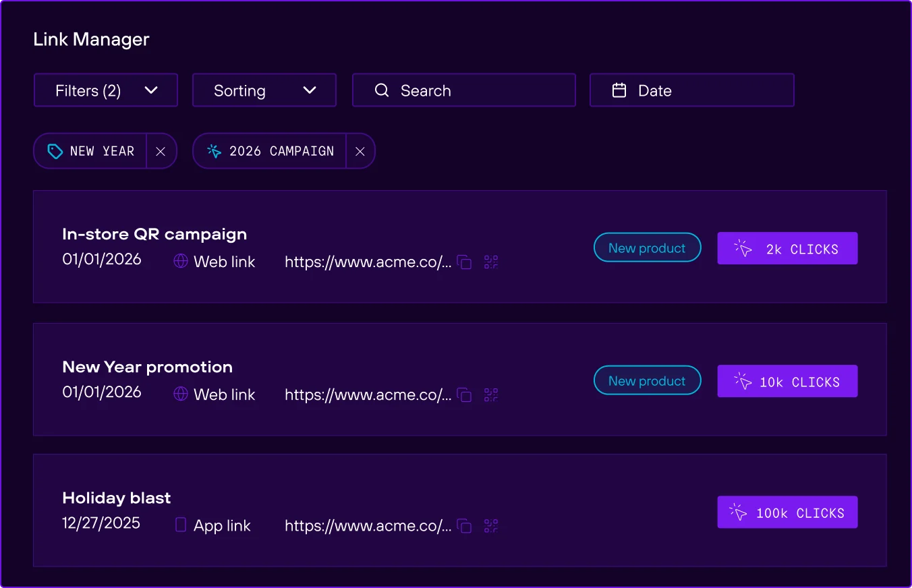Open the QR code for Holiday blast
The height and width of the screenshot is (588, 912).
pyautogui.click(x=490, y=526)
